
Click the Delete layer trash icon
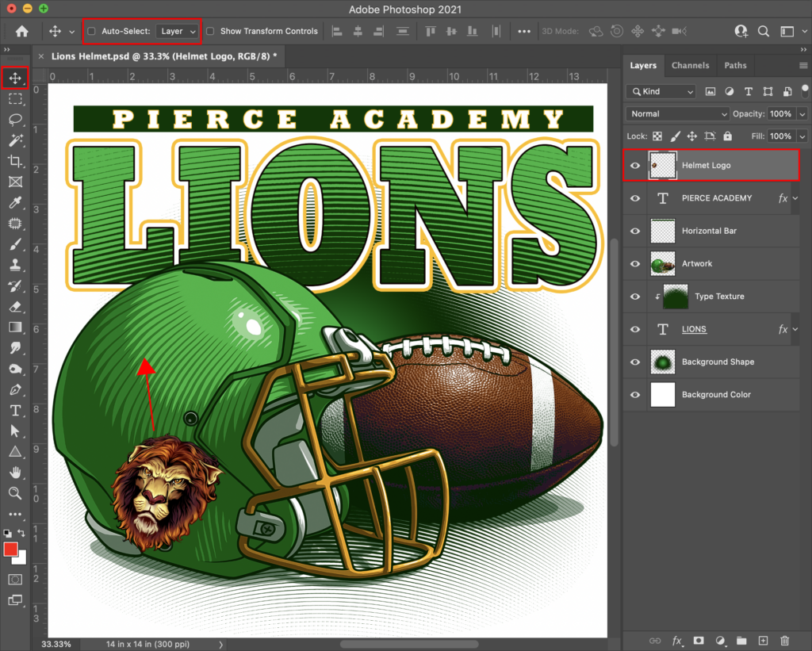[785, 641]
